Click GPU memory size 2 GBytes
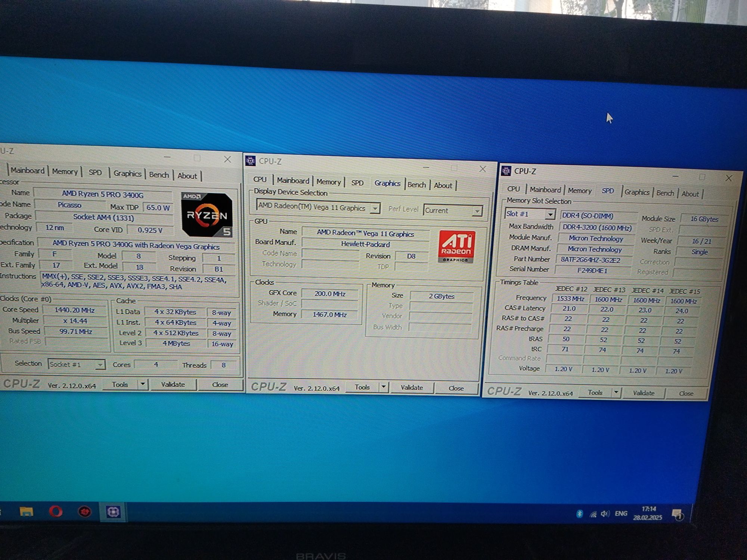This screenshot has height=560, width=747. [441, 296]
